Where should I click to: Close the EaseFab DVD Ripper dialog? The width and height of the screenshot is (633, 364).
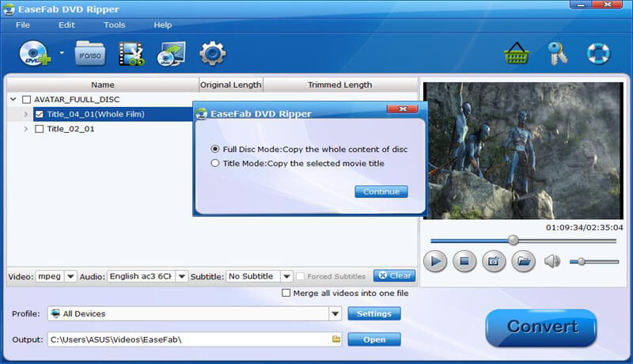403,109
